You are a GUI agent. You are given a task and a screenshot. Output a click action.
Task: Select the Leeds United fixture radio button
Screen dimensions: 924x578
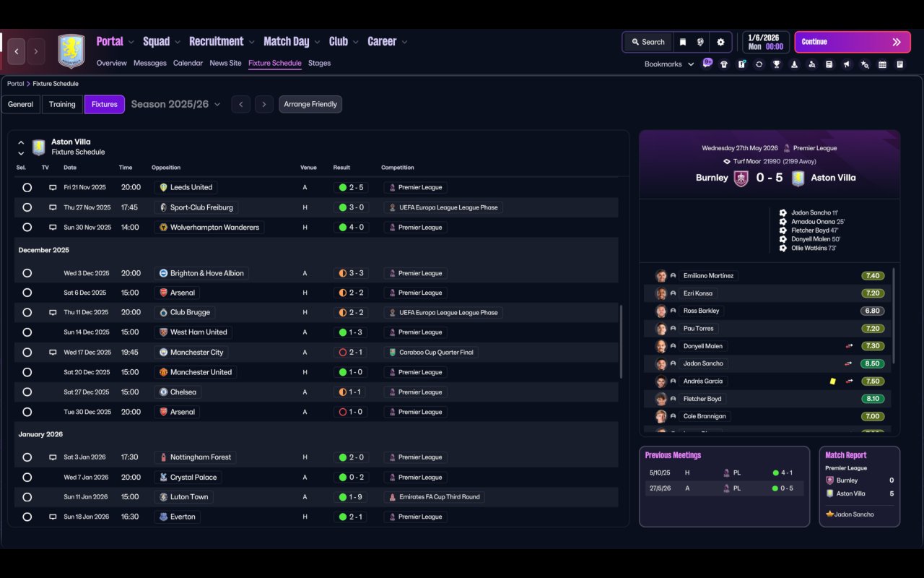(x=27, y=187)
